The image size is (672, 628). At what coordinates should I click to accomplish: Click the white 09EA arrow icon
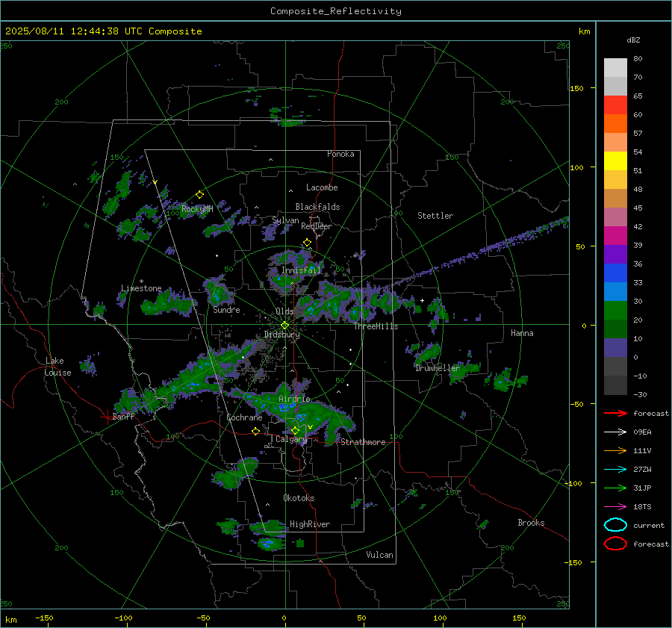coord(615,432)
